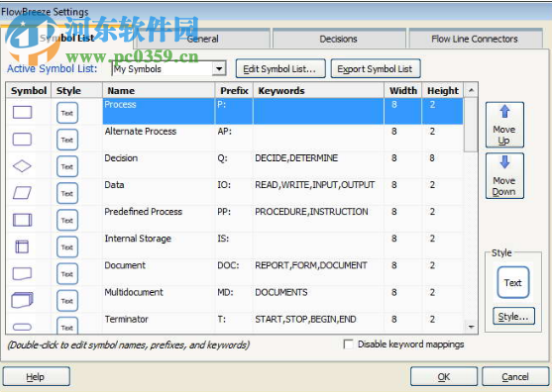Click the Predefined Process symbol icon
This screenshot has width=552, height=392.
(22, 220)
